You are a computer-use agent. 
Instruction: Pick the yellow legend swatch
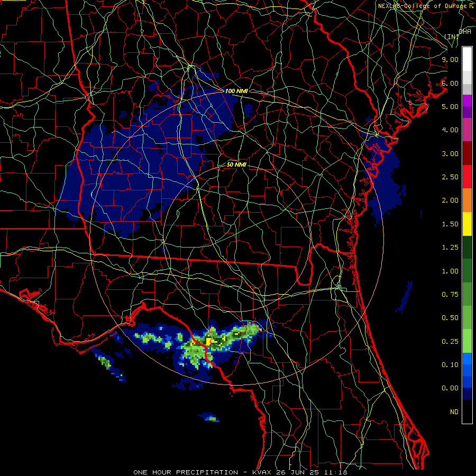(467, 224)
